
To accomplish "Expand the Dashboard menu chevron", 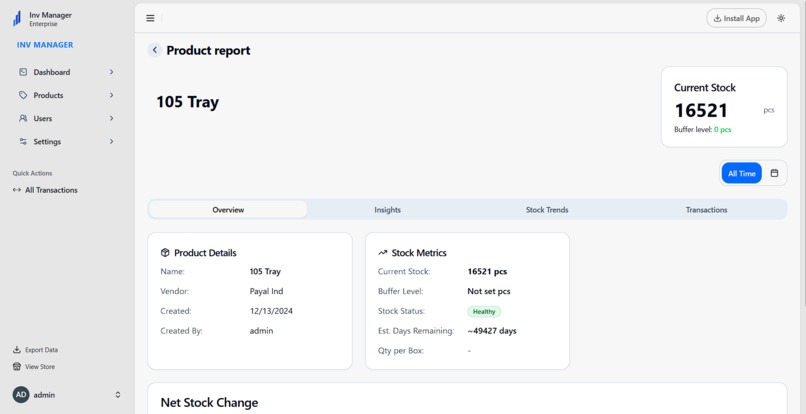I will [x=112, y=72].
